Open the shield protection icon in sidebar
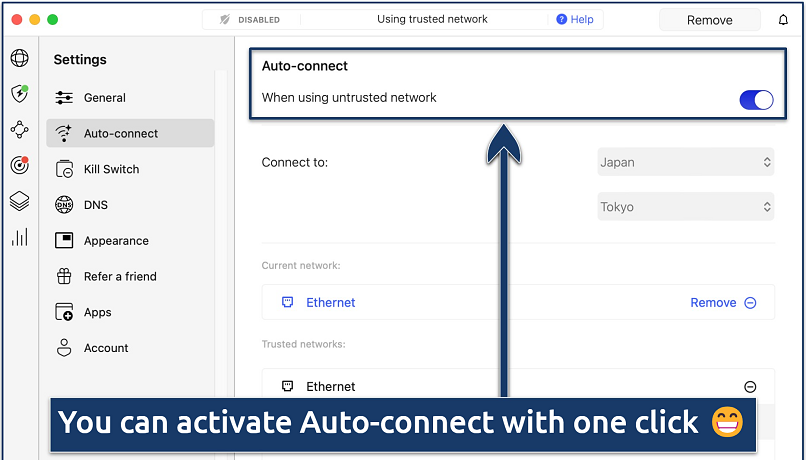 (x=19, y=94)
